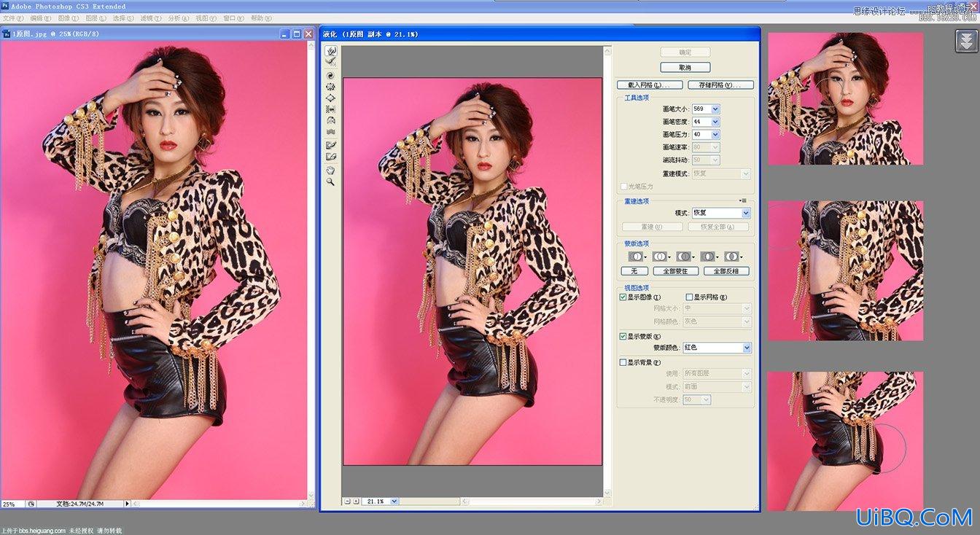980x535 pixels.
Task: Click the 画笔密度 value field 44
Action: click(x=701, y=122)
